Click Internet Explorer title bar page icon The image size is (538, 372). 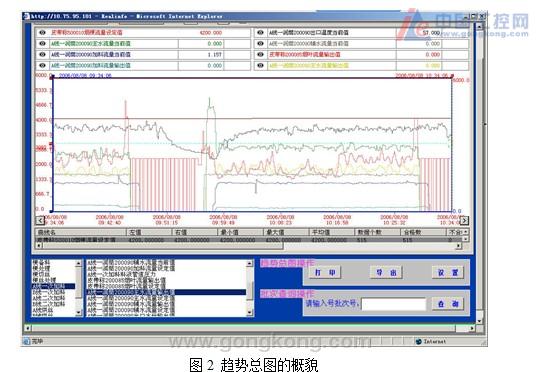click(26, 16)
